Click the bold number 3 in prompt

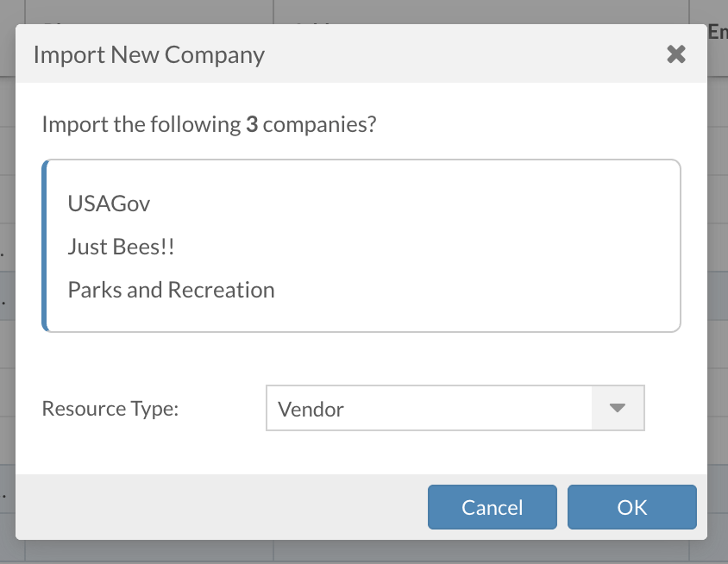(252, 124)
